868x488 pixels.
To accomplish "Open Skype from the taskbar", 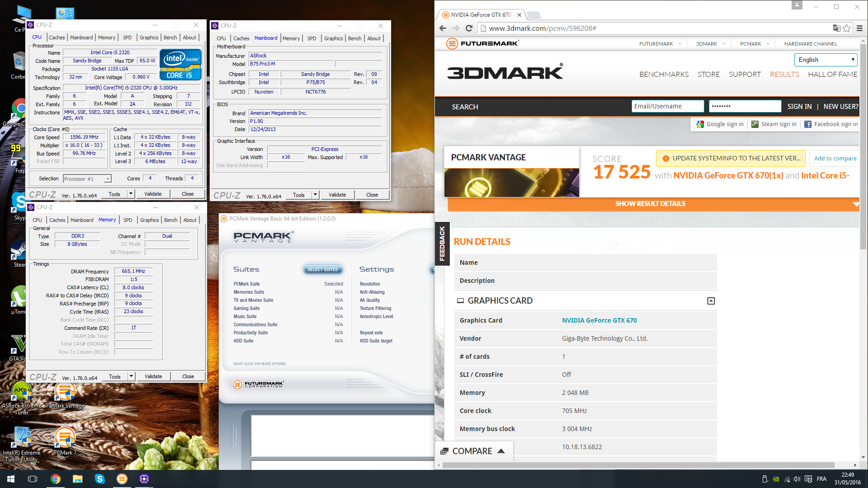I will point(100,479).
